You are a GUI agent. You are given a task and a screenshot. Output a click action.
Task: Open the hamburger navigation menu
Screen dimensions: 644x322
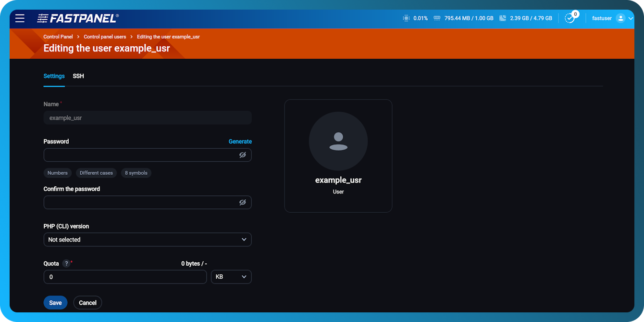pos(20,18)
